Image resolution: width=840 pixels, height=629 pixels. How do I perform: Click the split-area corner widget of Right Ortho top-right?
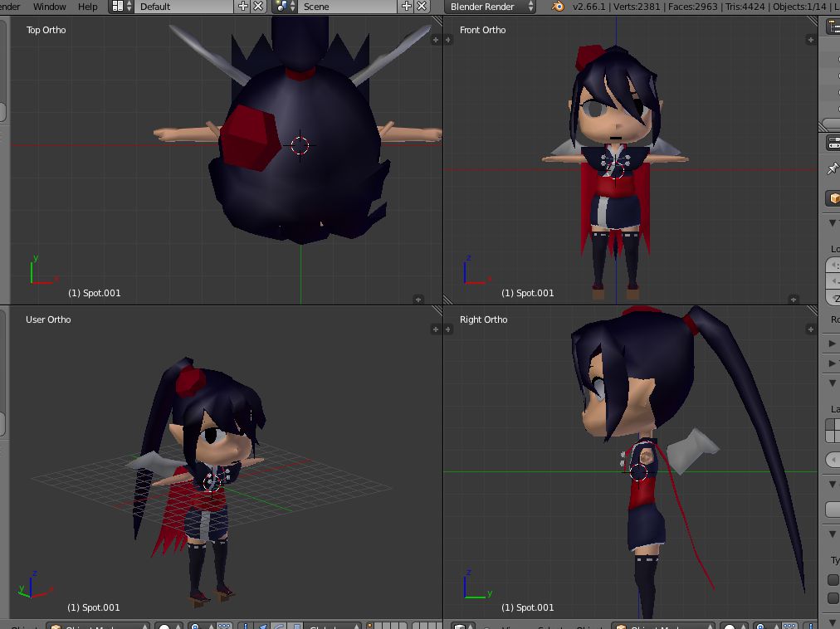pos(812,310)
